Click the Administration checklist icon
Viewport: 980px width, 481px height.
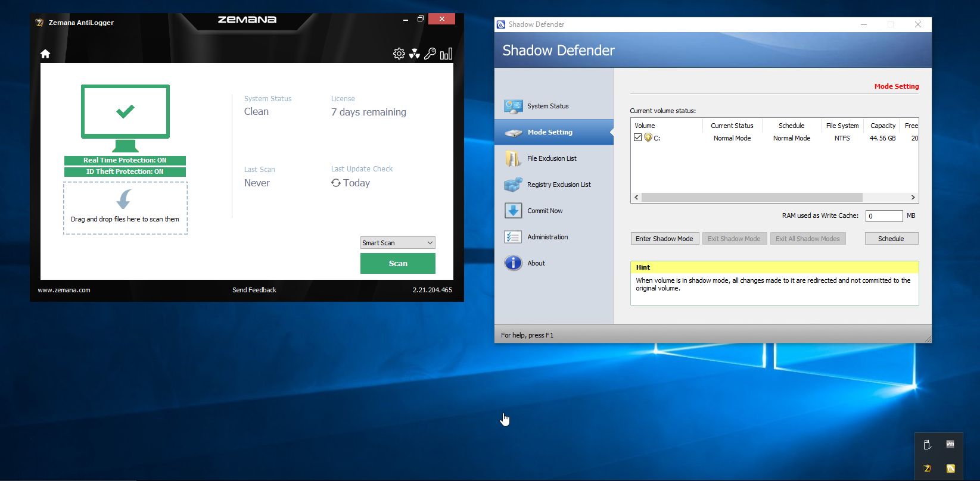513,237
